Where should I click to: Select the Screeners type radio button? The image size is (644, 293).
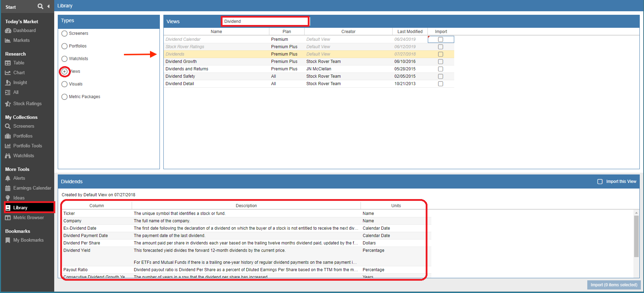click(x=64, y=33)
